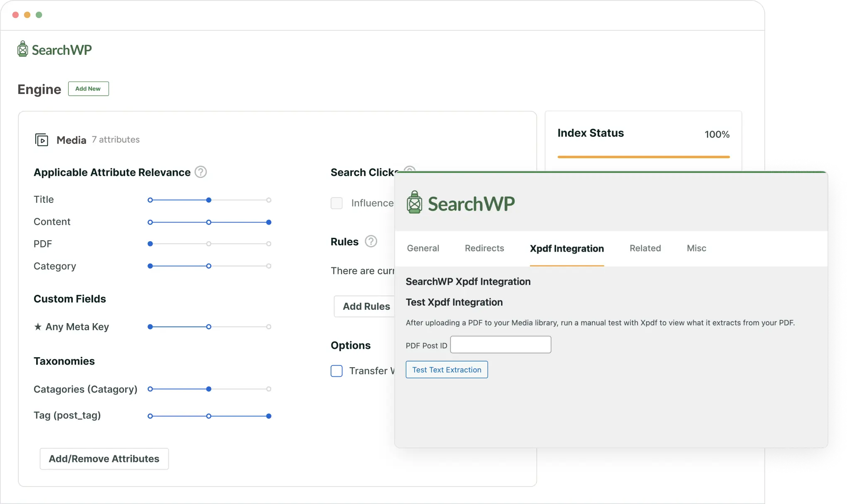Image resolution: width=850 pixels, height=504 pixels.
Task: Open the Redirects tab
Action: [484, 248]
